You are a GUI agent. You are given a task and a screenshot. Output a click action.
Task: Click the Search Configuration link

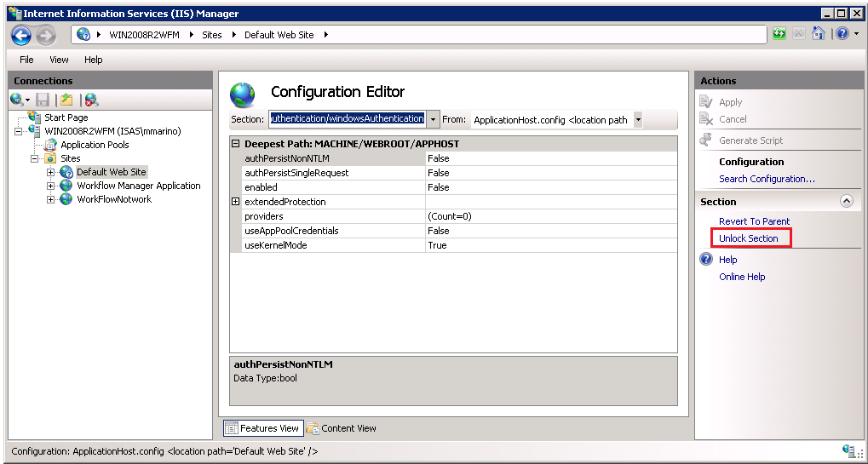767,179
